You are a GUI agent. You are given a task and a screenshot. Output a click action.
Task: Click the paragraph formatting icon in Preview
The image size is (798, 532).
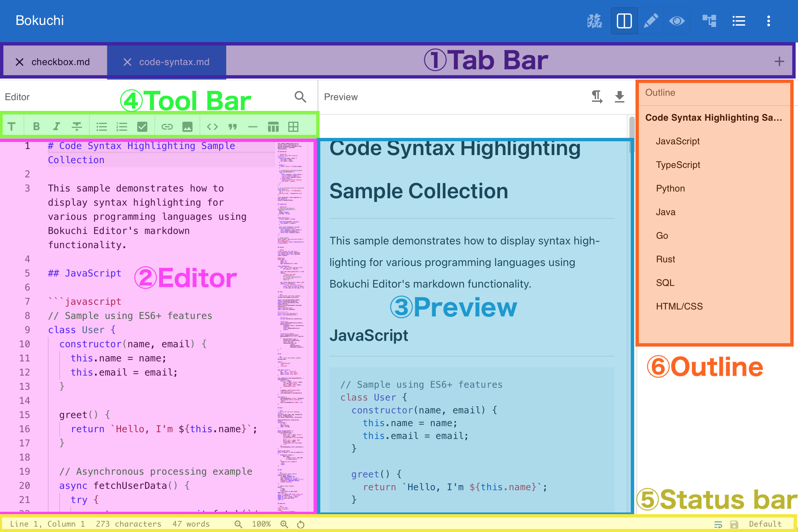[x=597, y=97]
